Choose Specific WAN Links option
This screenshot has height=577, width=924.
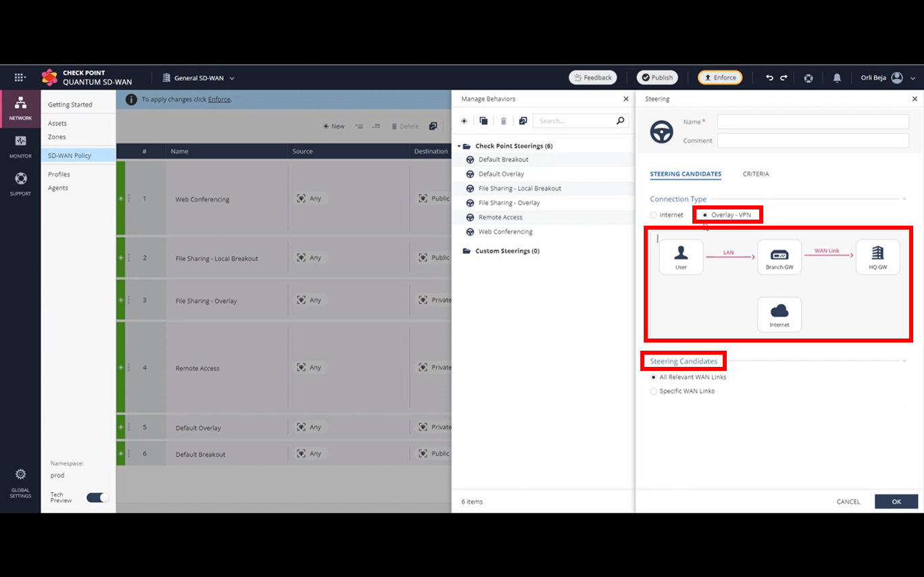pyautogui.click(x=653, y=391)
